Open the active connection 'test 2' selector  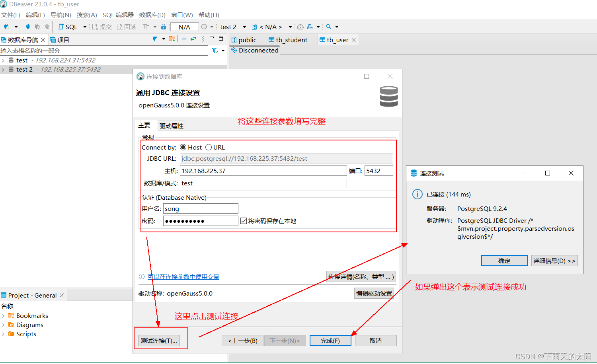tap(233, 27)
